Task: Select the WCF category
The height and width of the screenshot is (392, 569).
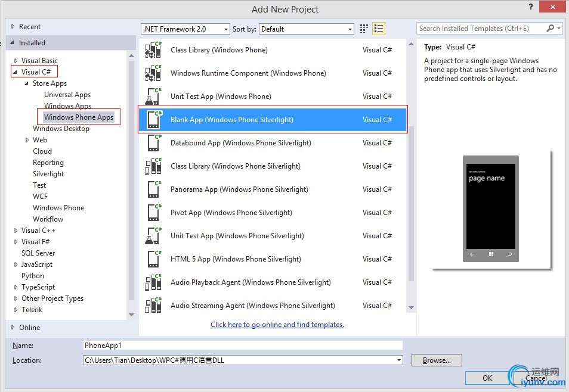Action: (x=41, y=197)
